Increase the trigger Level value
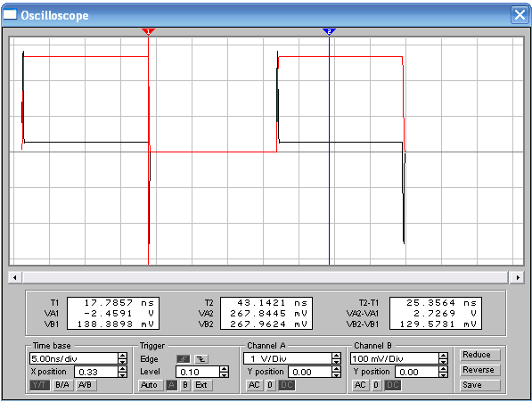The width and height of the screenshot is (532, 402). pyautogui.click(x=224, y=369)
